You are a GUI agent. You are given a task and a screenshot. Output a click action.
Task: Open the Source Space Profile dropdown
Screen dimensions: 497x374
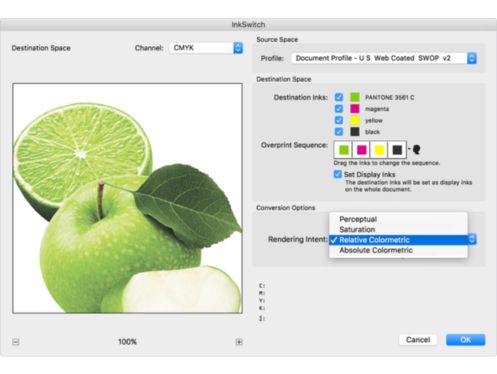click(384, 58)
